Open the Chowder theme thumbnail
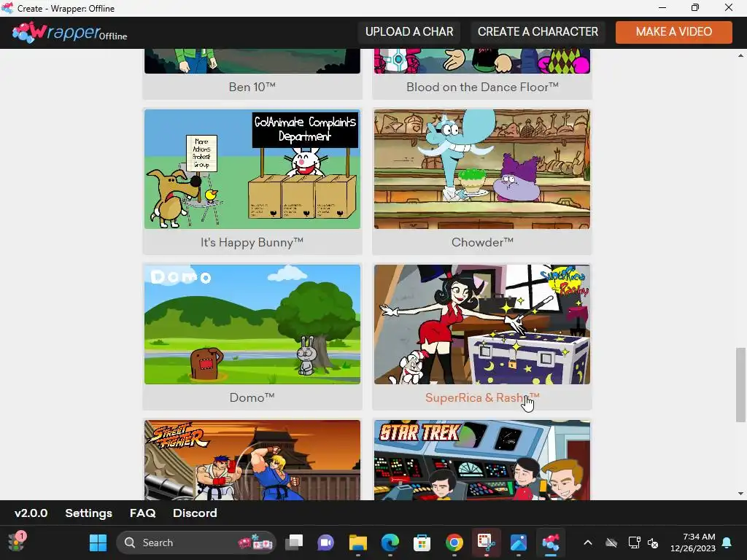The width and height of the screenshot is (747, 560). coord(482,169)
